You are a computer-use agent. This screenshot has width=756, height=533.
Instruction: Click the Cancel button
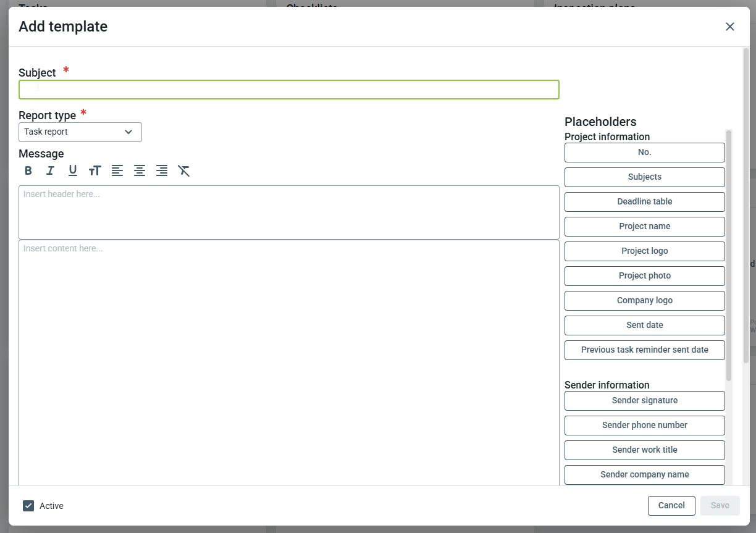(671, 505)
